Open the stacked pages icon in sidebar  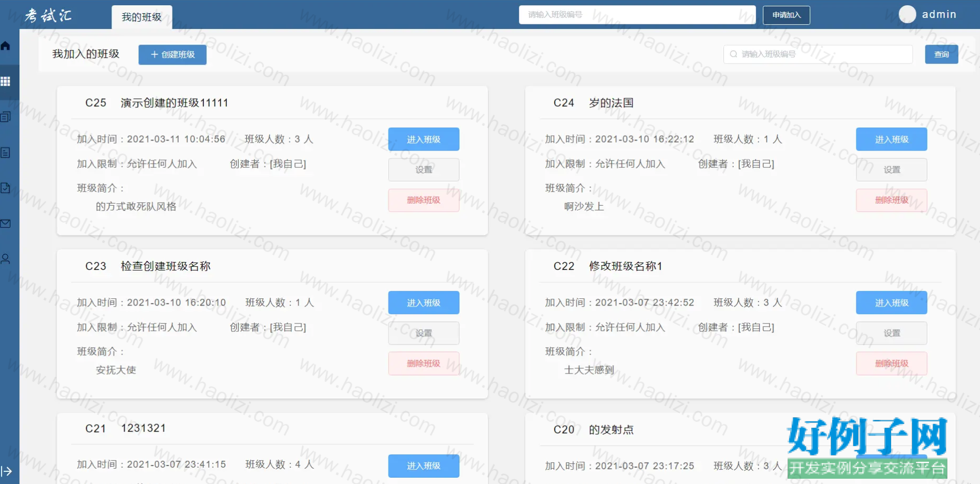[x=6, y=117]
